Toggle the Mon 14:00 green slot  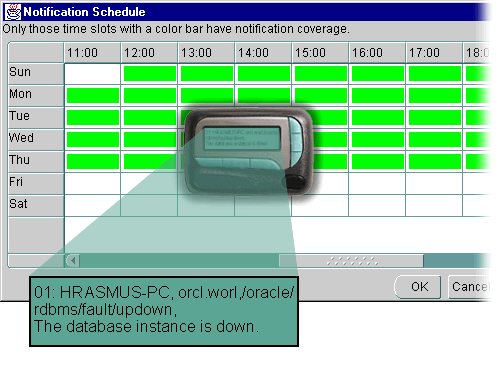[x=264, y=96]
